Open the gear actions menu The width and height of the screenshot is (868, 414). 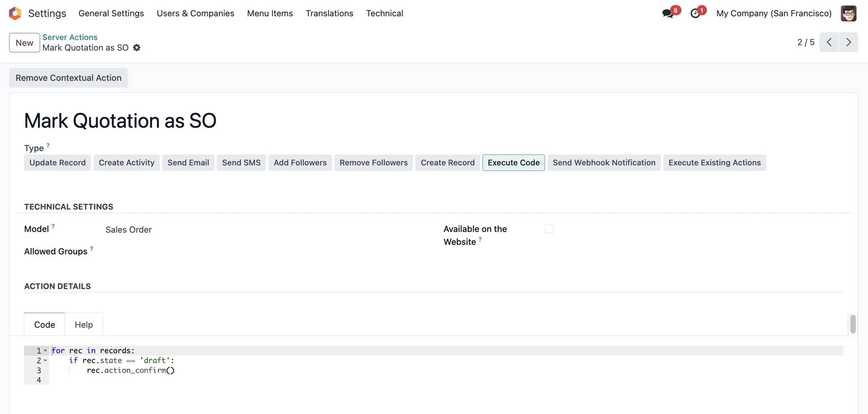[137, 48]
